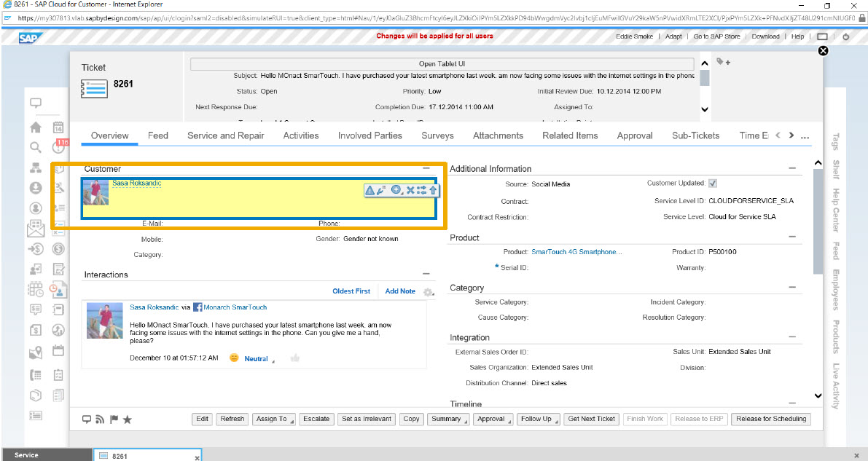The width and height of the screenshot is (868, 461).
Task: Click the thumbs-up icon on the interaction
Action: (x=295, y=358)
